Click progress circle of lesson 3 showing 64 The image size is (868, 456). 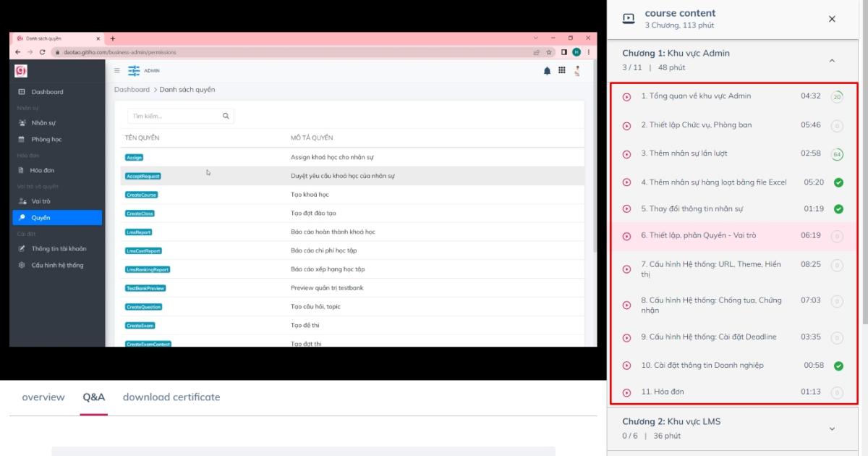point(837,154)
